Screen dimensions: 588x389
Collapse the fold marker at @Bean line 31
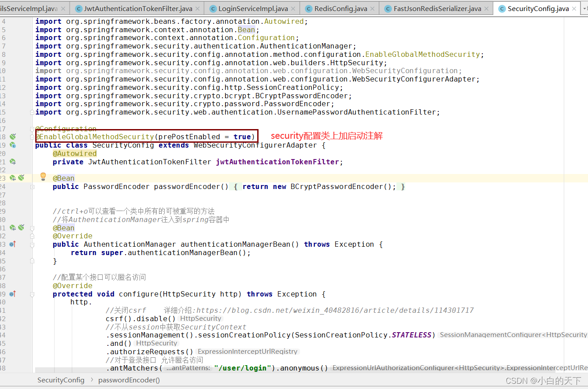coord(32,228)
